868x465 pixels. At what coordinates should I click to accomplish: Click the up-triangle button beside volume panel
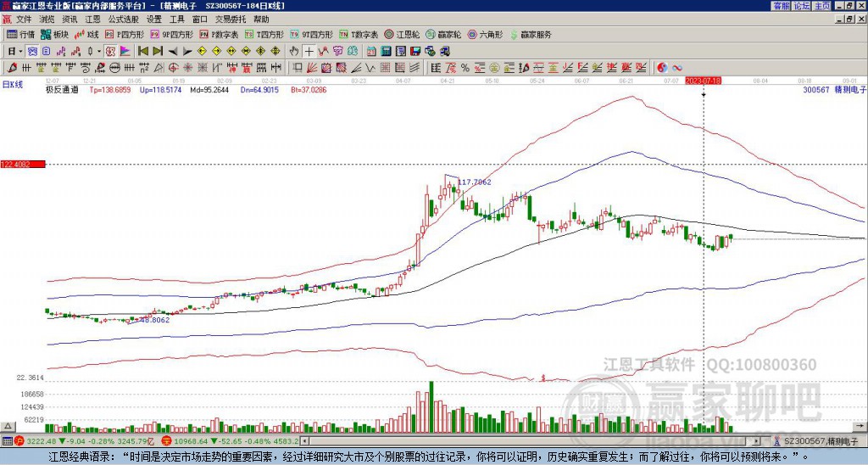coord(8,426)
